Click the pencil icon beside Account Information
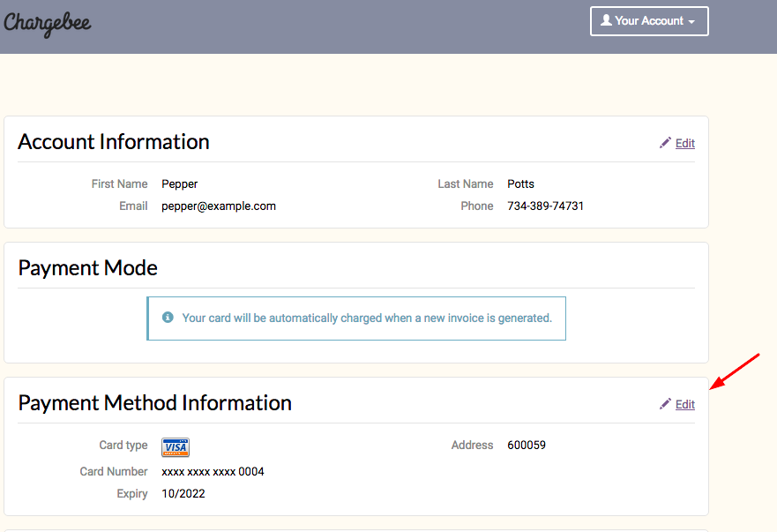Viewport: 777px width, 532px height. coord(666,143)
